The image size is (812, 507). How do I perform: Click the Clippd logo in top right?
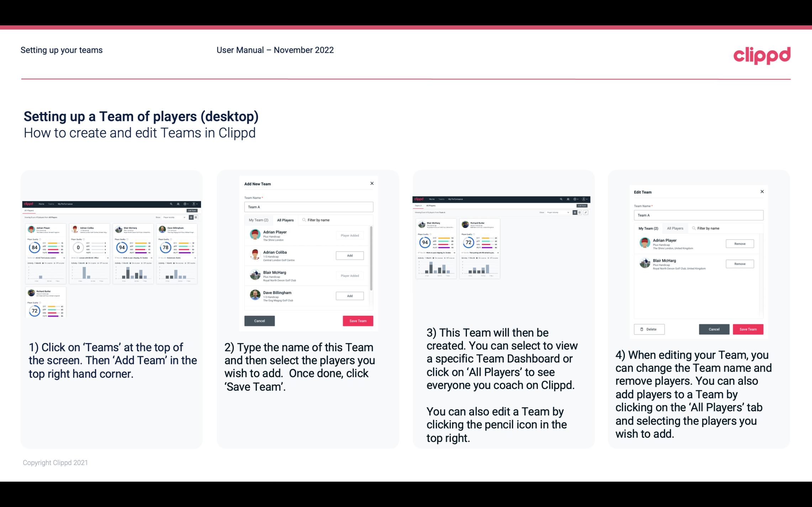[x=762, y=54]
